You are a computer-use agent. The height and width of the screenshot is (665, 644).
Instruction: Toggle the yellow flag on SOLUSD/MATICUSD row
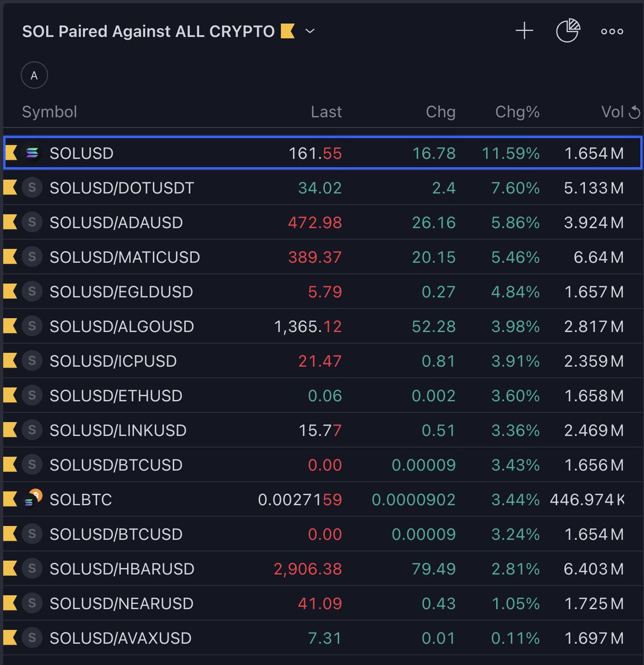(10, 257)
